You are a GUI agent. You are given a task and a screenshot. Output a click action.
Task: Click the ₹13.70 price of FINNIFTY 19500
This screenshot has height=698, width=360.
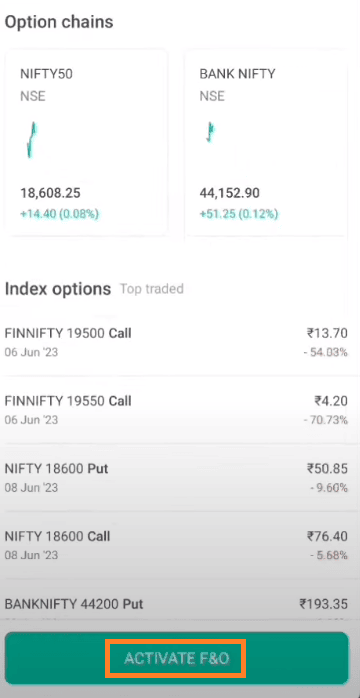(327, 333)
